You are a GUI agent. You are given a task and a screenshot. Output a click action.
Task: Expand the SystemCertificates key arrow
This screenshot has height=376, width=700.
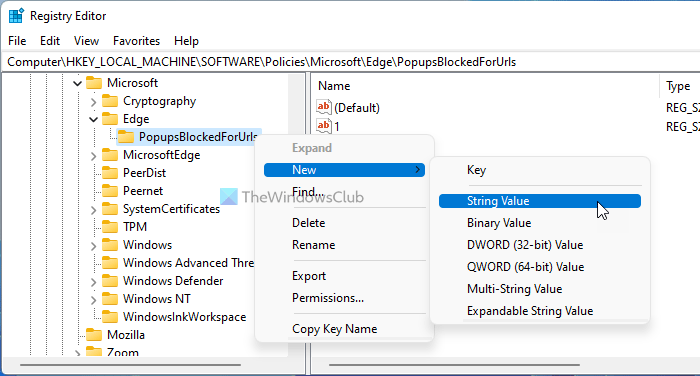click(x=93, y=209)
